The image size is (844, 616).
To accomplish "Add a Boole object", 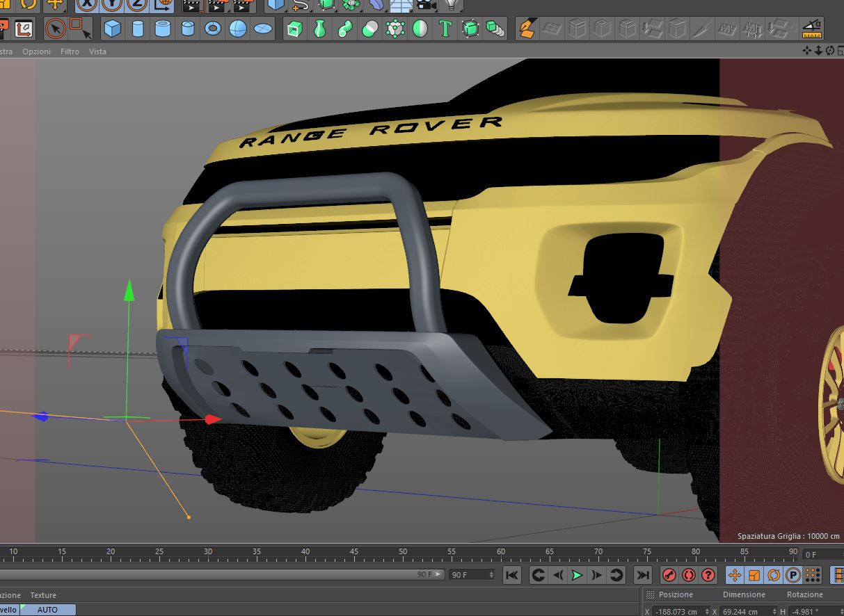I will 370,29.
